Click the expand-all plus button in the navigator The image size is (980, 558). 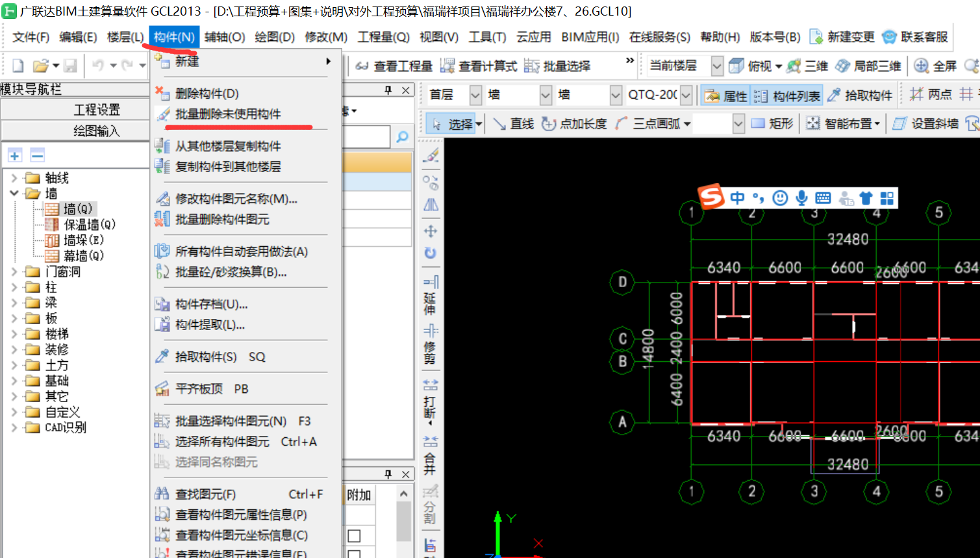(x=15, y=155)
